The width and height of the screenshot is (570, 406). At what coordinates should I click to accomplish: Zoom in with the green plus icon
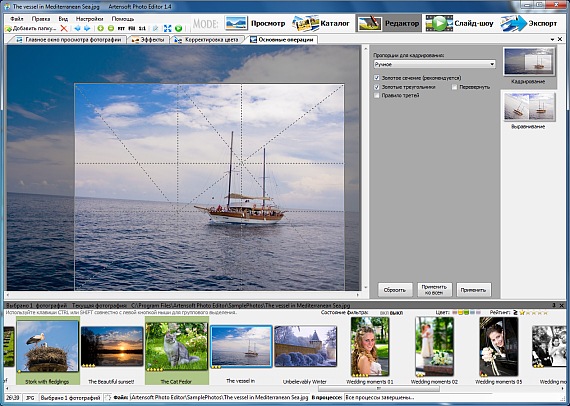[101, 28]
